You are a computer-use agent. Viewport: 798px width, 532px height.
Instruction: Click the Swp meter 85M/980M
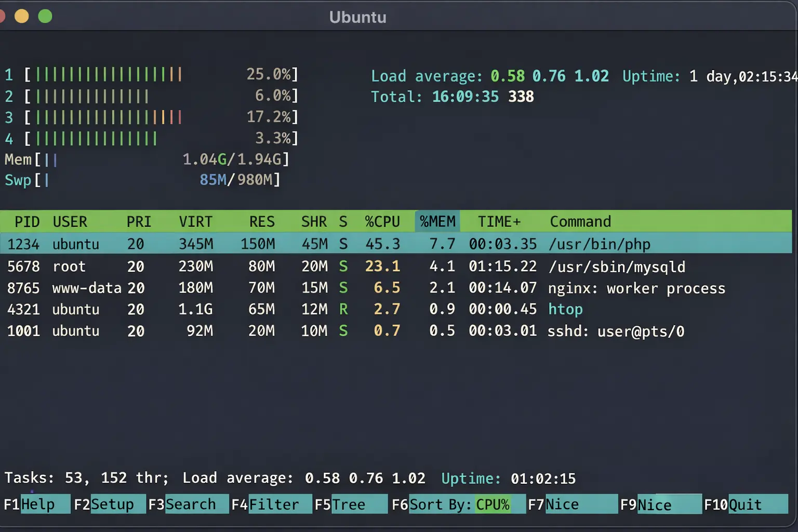click(143, 180)
